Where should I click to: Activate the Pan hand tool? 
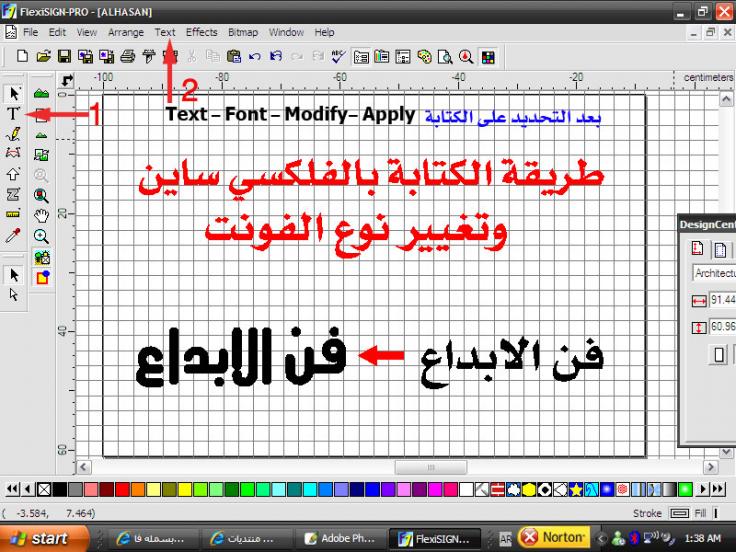(x=42, y=215)
